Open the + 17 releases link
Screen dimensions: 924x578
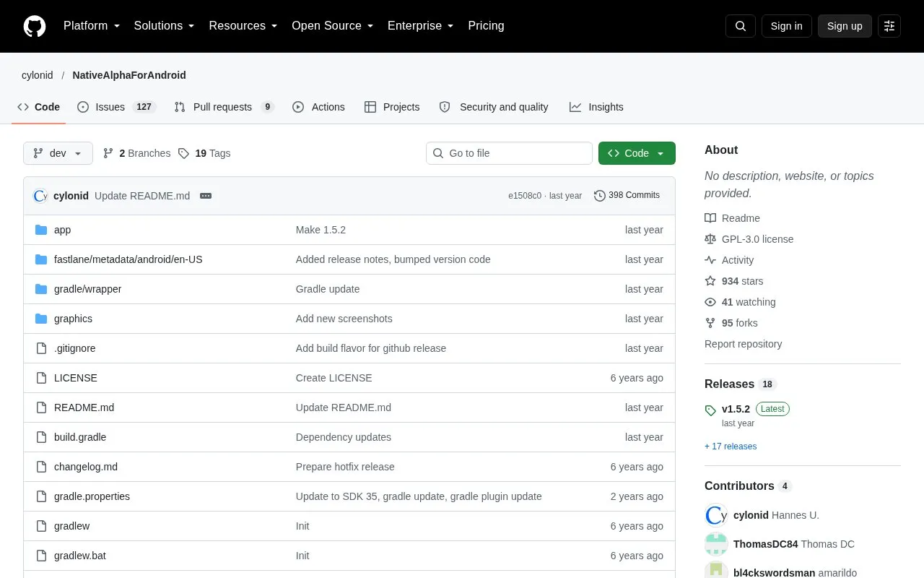(x=731, y=447)
